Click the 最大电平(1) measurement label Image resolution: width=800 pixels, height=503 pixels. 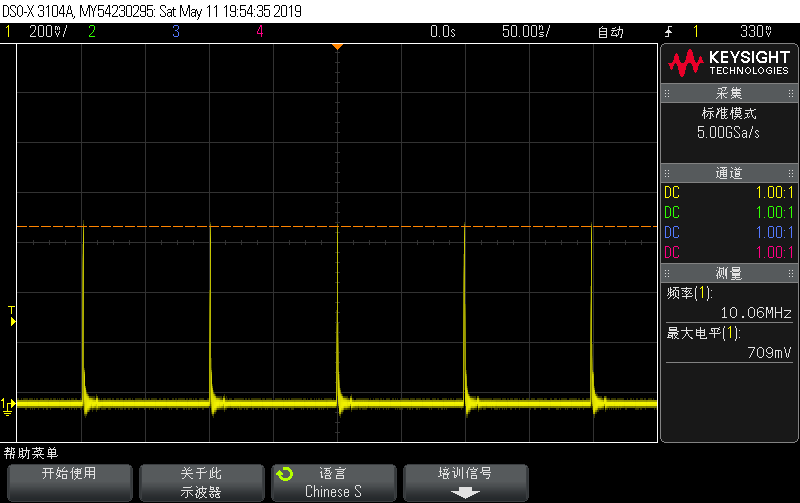[x=703, y=334]
